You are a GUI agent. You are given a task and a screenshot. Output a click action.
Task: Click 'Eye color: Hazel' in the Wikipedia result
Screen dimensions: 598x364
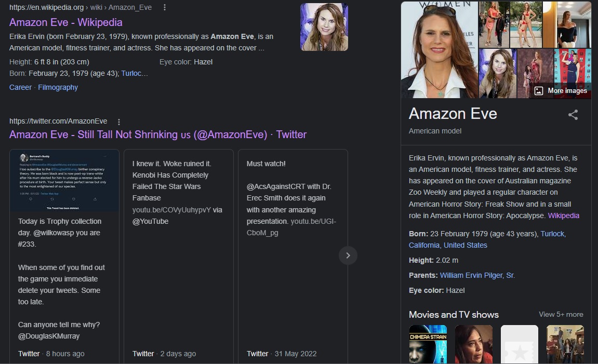coord(186,62)
